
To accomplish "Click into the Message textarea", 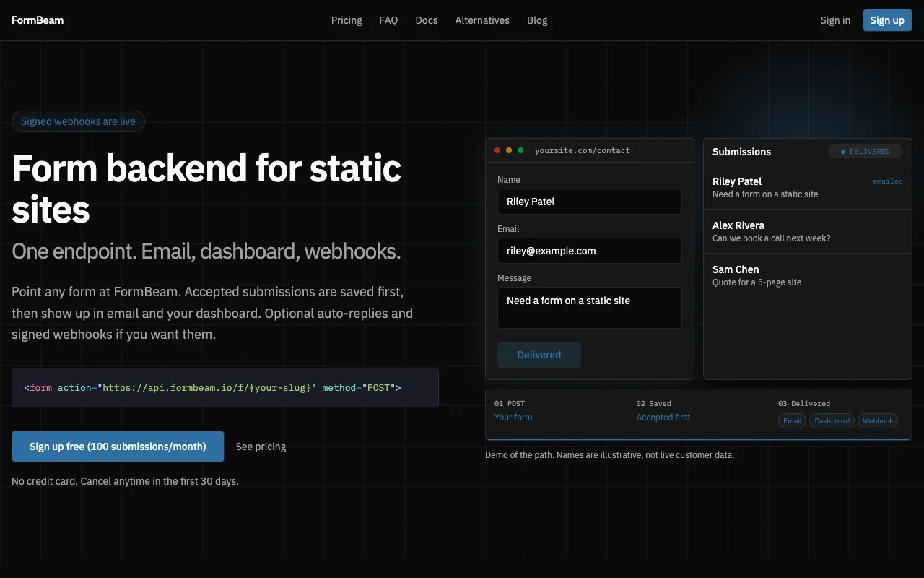I will 590,308.
